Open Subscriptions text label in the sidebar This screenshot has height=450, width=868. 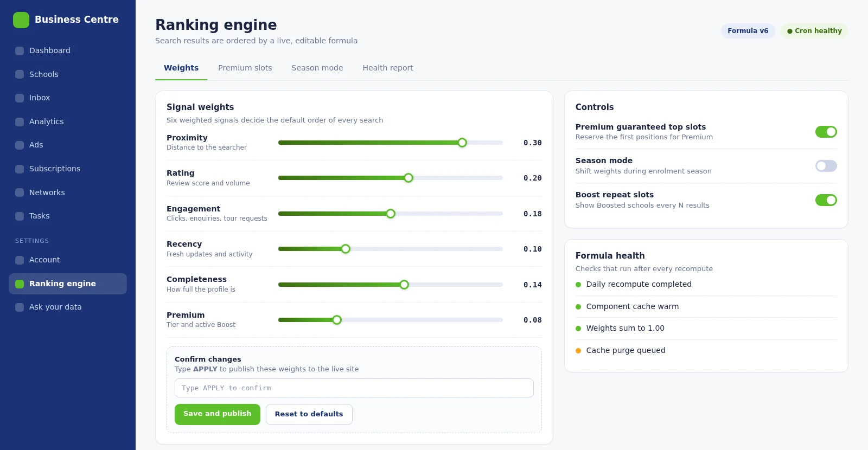point(55,169)
